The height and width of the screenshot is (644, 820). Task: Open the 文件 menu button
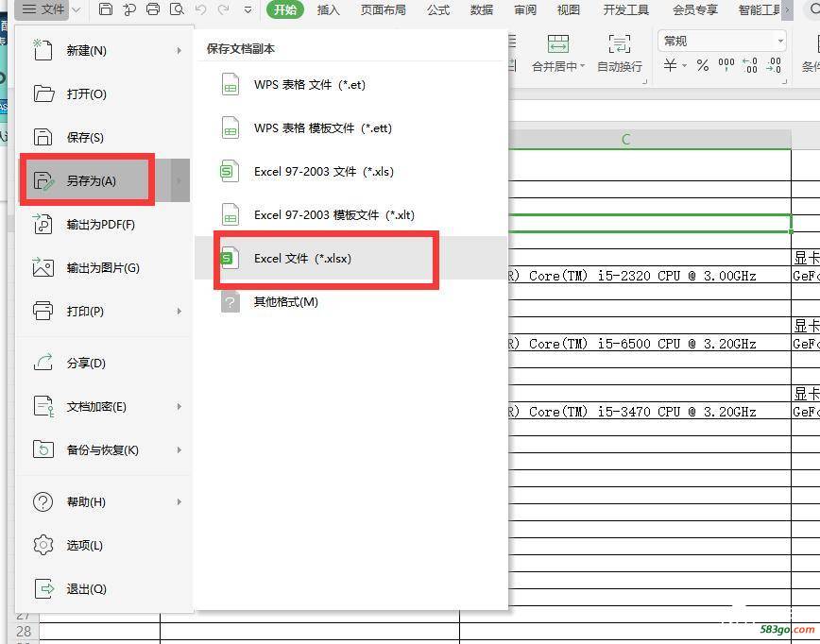click(x=43, y=8)
